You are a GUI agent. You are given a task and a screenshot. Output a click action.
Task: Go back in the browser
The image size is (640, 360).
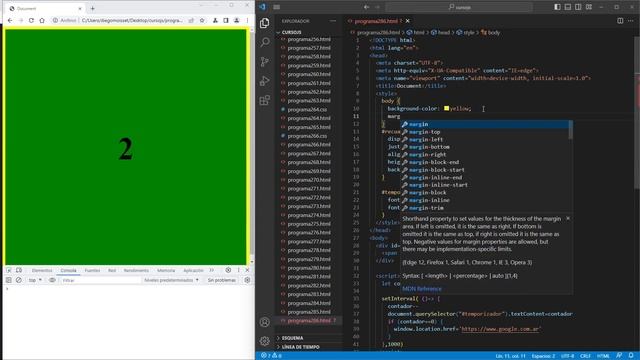[x=10, y=20]
